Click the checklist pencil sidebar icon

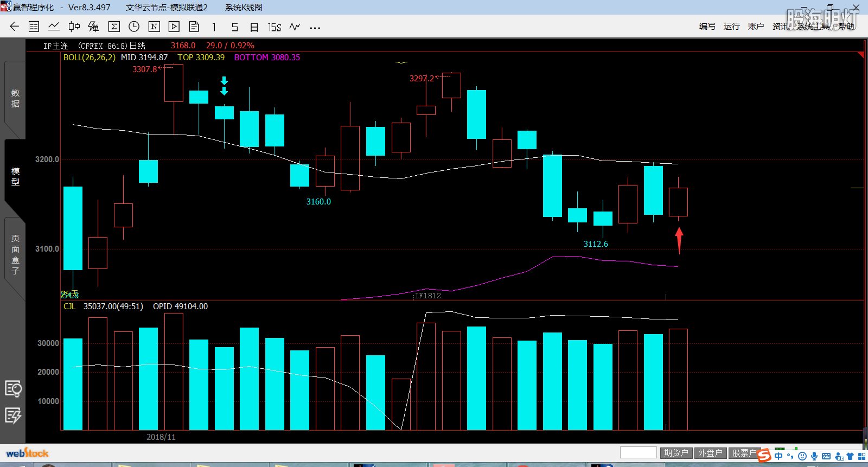click(13, 416)
